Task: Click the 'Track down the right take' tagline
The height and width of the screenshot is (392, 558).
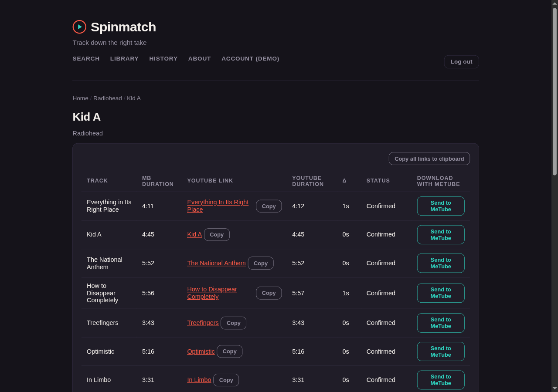Action: 109,43
